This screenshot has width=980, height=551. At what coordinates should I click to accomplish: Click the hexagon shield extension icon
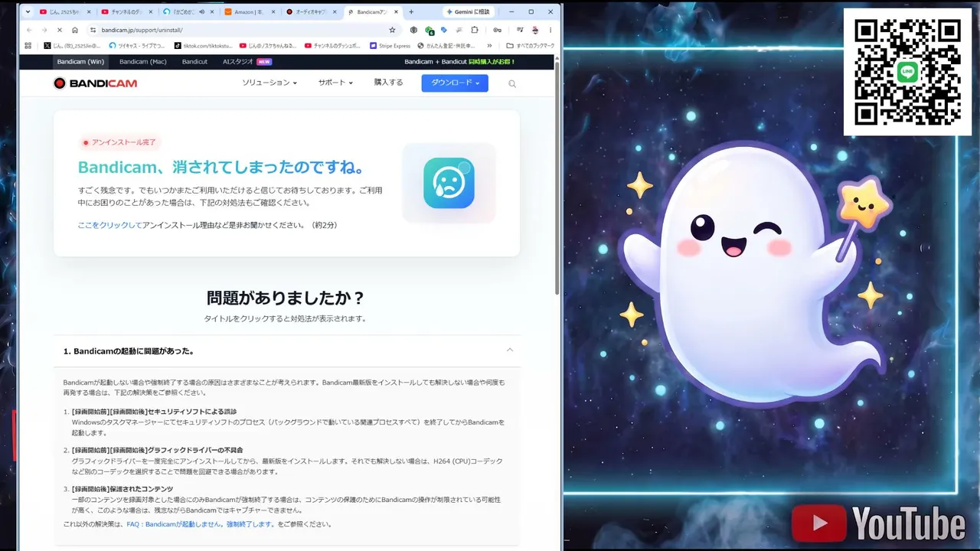414,30
